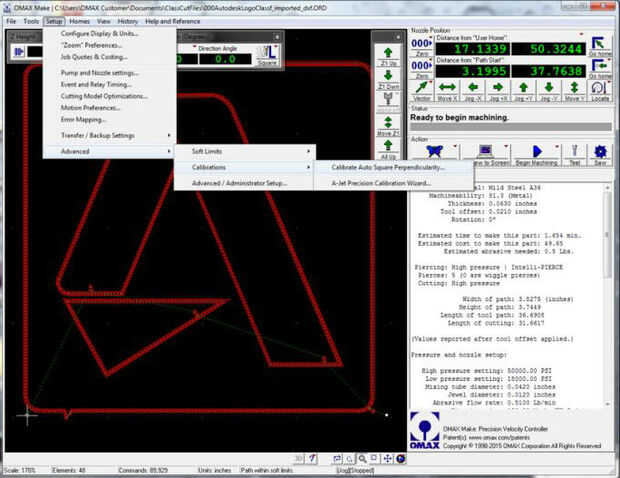
Task: Choose Pump and Nozzle settings
Action: pyautogui.click(x=109, y=73)
